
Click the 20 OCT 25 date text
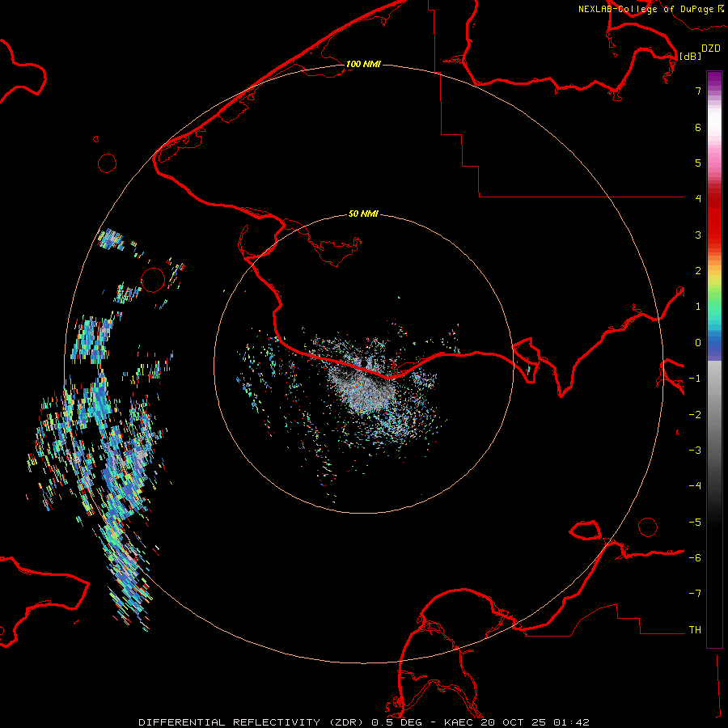(515, 722)
